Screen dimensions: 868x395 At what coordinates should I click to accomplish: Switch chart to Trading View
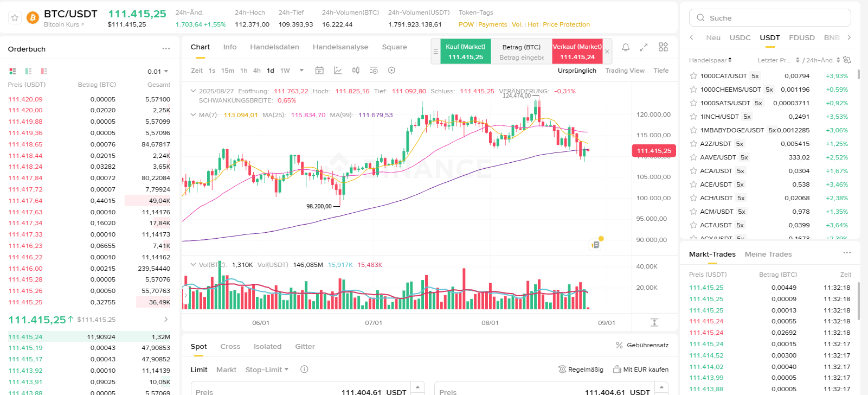point(625,71)
